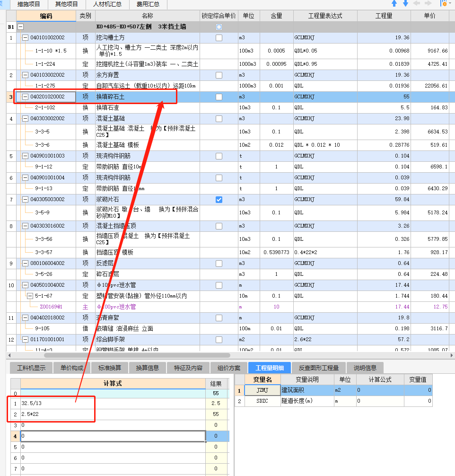Switch to 措施项目 tab

[x=29, y=4]
